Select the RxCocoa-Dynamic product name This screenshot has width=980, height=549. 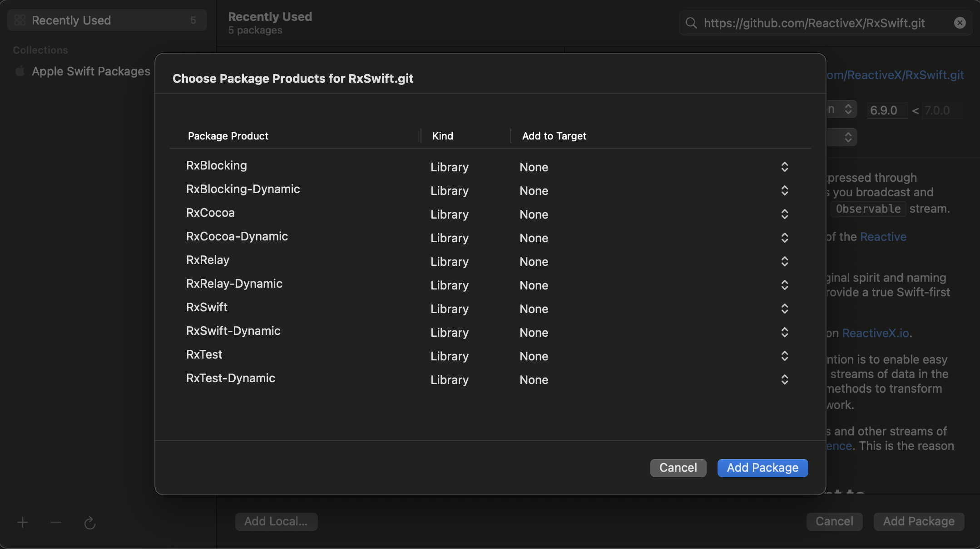click(x=237, y=236)
